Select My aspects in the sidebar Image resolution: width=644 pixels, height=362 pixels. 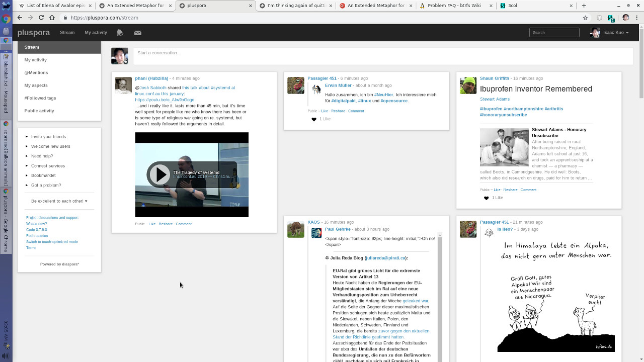coord(36,85)
